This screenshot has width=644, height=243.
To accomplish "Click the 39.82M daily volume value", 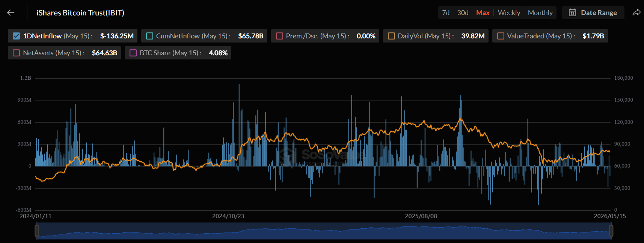I will (x=473, y=36).
